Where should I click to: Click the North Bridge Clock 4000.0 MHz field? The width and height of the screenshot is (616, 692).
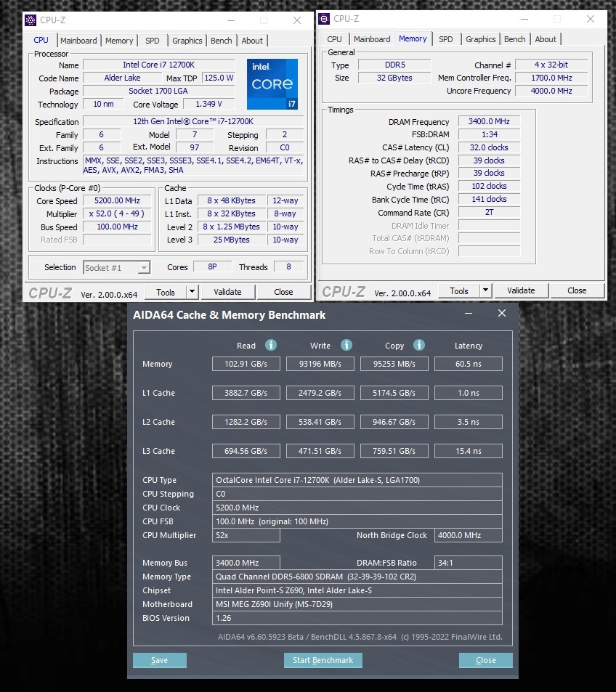tap(469, 535)
